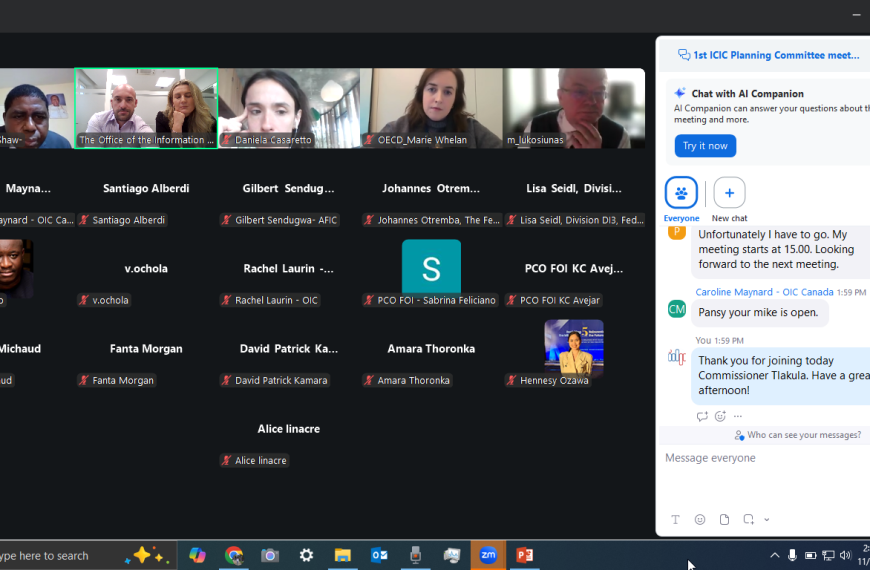Attach a file to chat message

coord(724,520)
